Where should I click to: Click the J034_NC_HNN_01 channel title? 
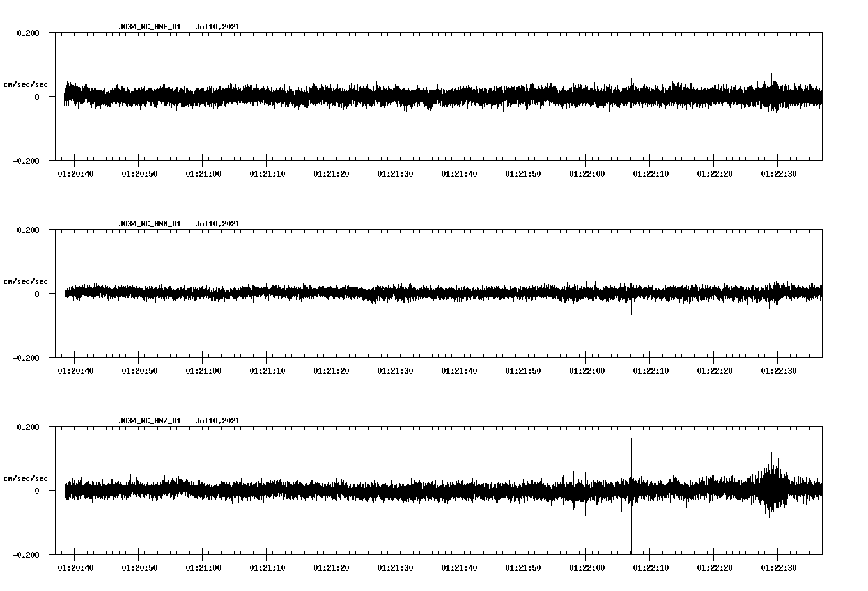pyautogui.click(x=150, y=224)
